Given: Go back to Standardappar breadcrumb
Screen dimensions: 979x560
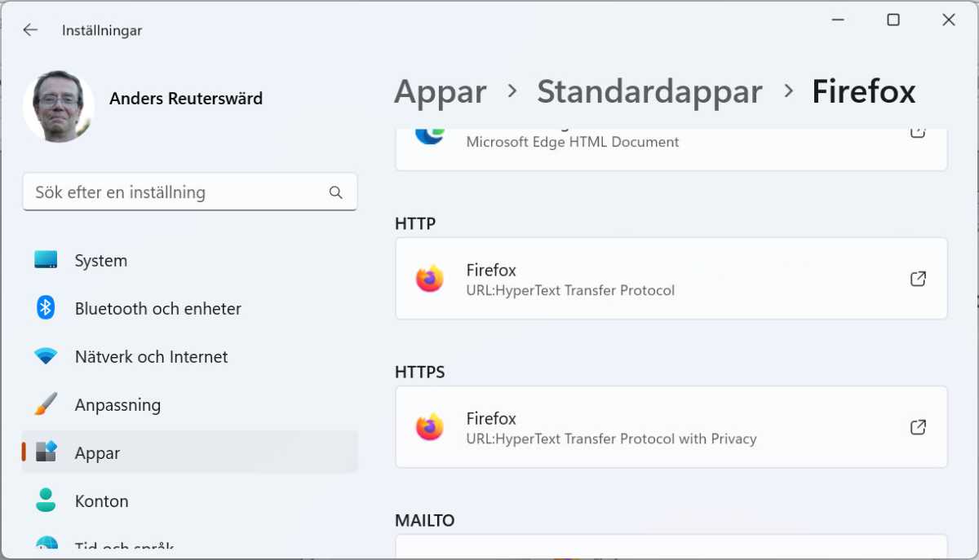Looking at the screenshot, I should (x=649, y=91).
